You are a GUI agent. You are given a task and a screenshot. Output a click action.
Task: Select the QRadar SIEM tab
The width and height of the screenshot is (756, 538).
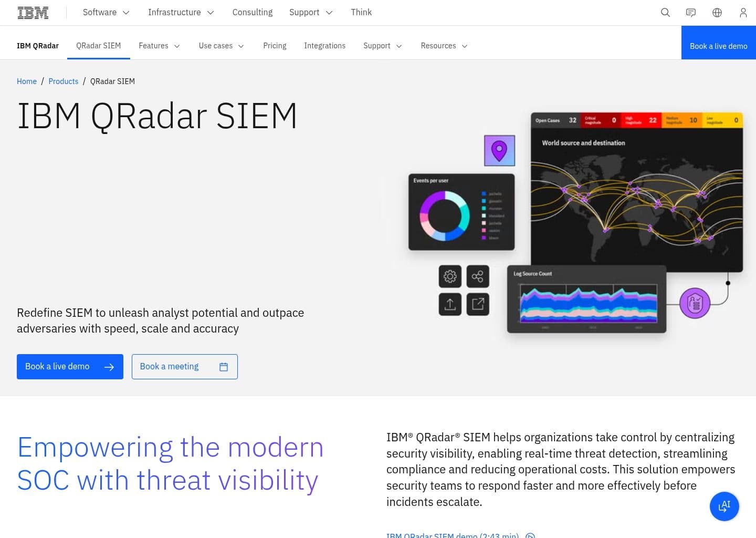pos(99,46)
